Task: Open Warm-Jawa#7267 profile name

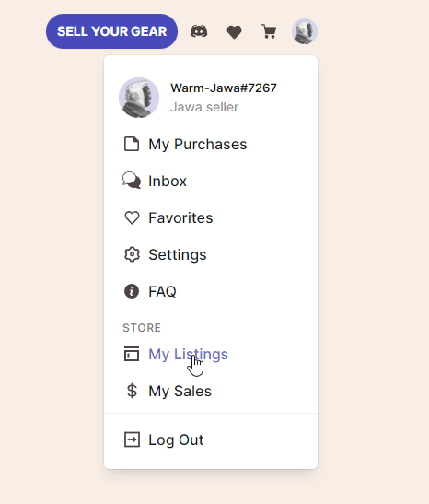Action: tap(224, 88)
